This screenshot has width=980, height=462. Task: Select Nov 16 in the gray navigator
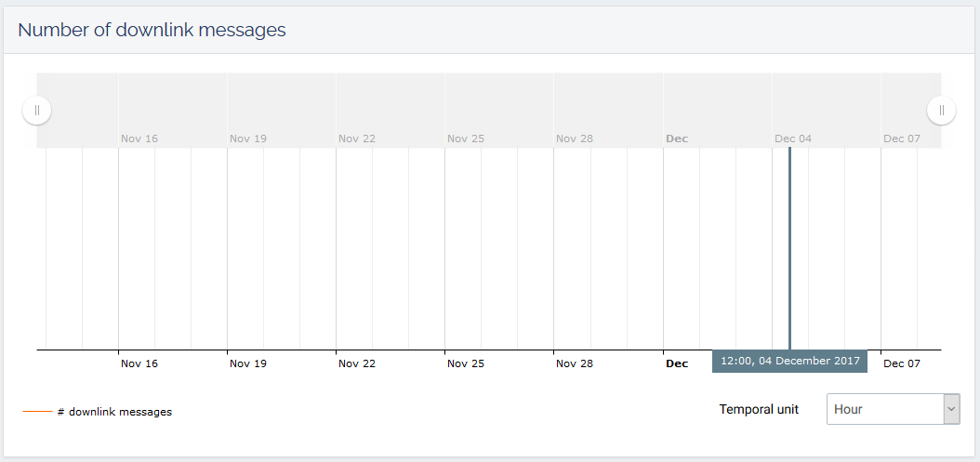point(139,139)
